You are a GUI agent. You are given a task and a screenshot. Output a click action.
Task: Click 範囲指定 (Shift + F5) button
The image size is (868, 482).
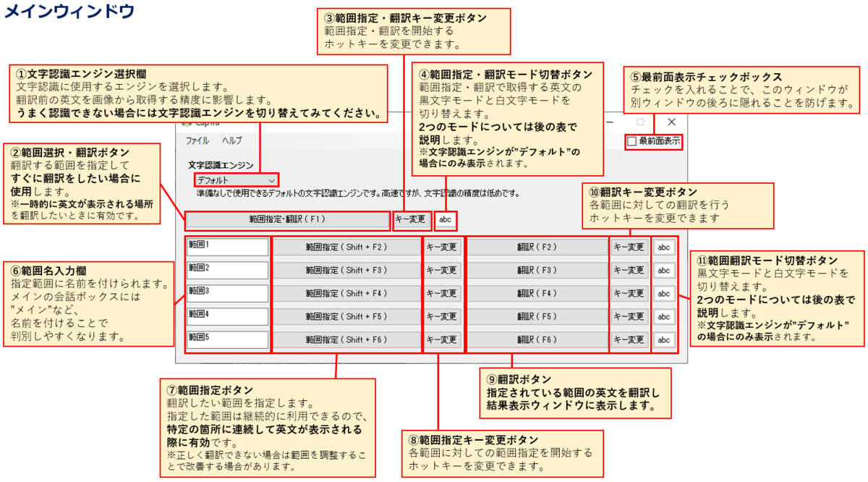(x=346, y=317)
